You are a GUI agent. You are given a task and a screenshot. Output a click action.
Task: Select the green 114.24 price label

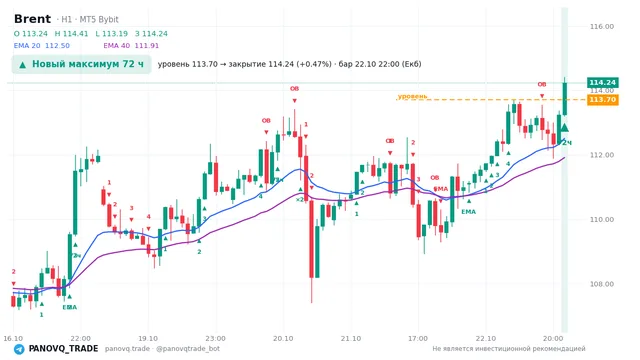tap(602, 82)
